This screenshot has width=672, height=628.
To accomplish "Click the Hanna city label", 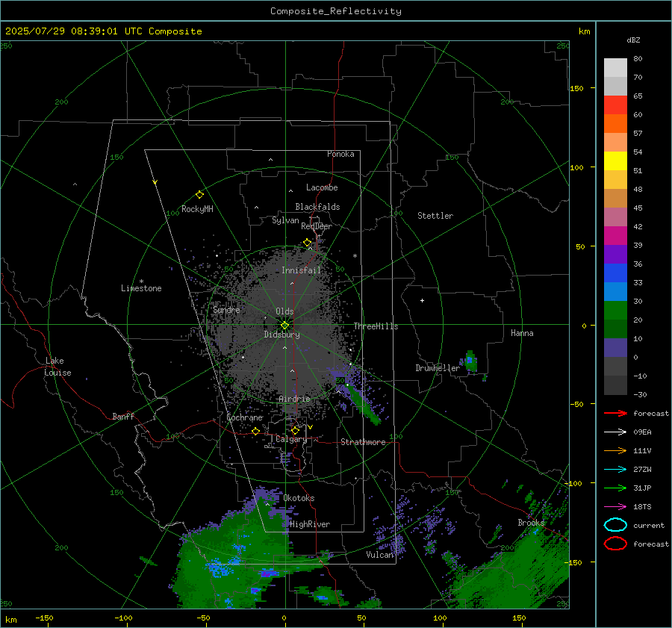I will 522,333.
